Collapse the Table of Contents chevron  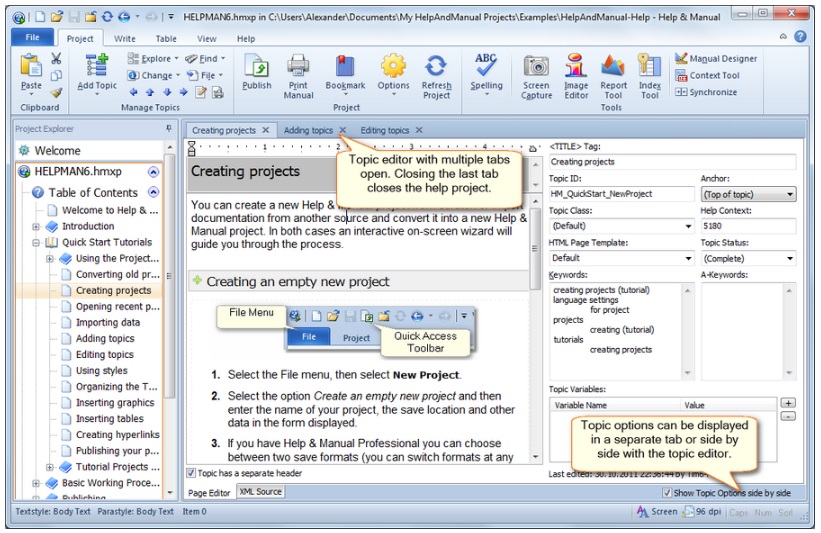(153, 192)
